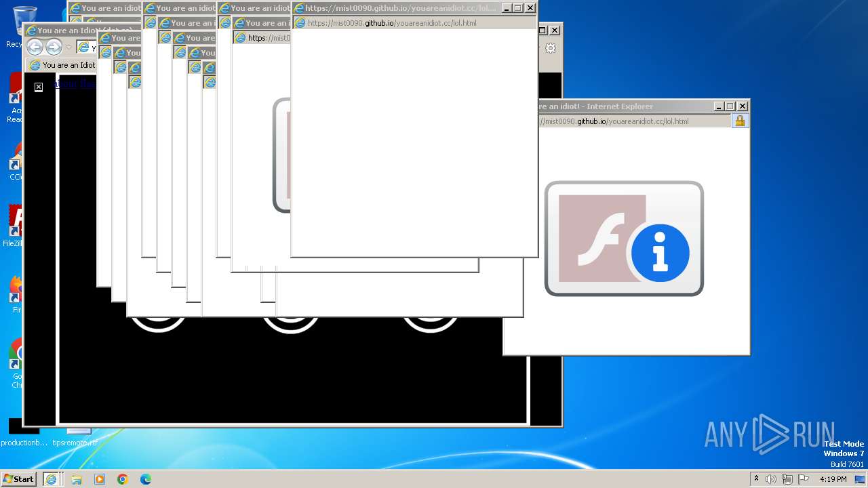Screen dimensions: 868x488
Task: Minimize the front mist0090.github.io popup window
Action: 507,8
